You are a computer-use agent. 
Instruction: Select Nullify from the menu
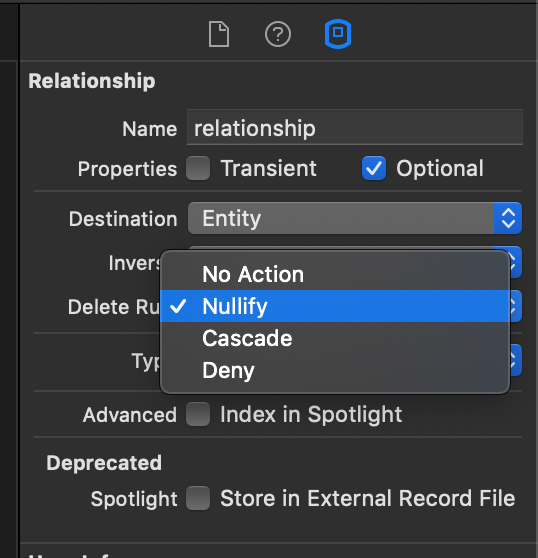click(x=335, y=306)
